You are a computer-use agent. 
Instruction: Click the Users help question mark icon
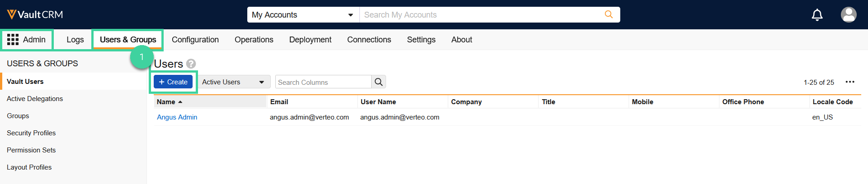(x=191, y=64)
